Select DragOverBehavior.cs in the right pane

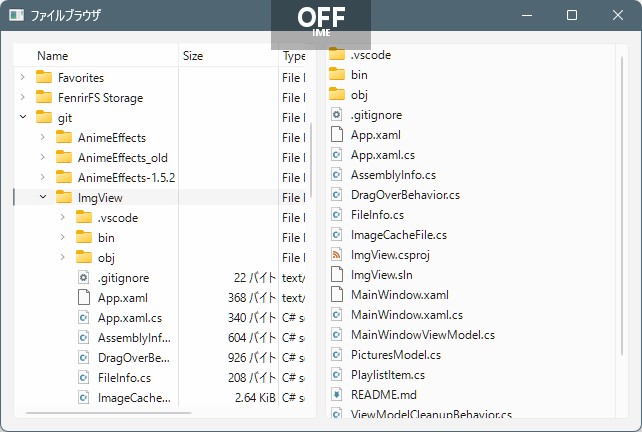(x=405, y=195)
